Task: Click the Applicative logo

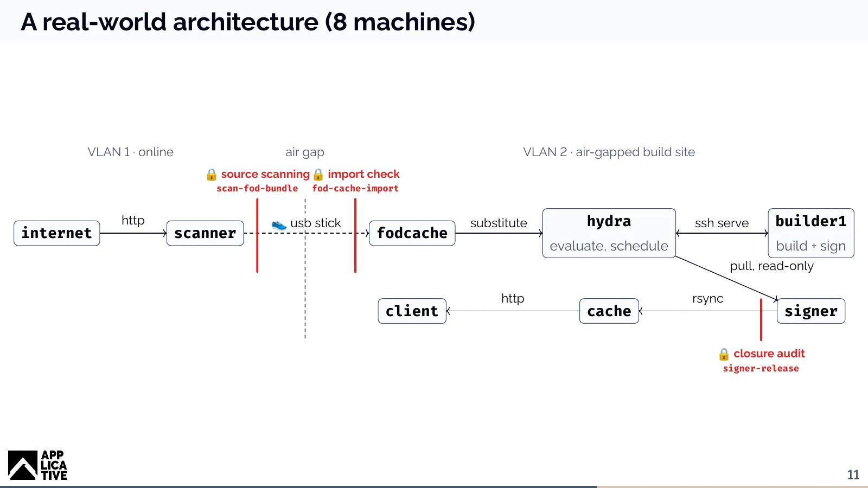Action: pyautogui.click(x=37, y=465)
